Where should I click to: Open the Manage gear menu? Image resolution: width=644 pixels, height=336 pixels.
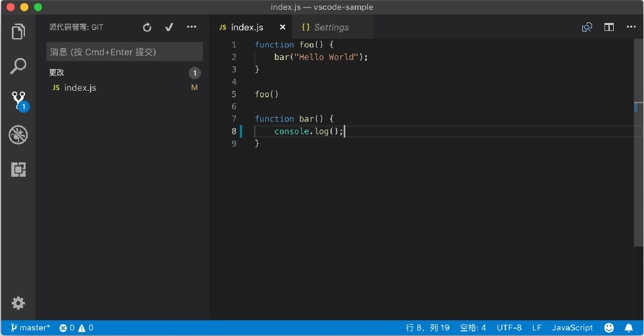point(18,303)
